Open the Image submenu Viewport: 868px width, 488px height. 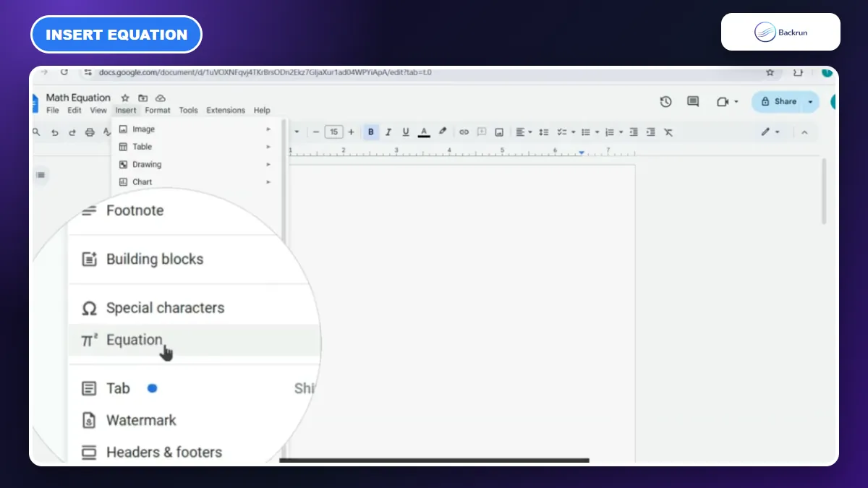[195, 129]
